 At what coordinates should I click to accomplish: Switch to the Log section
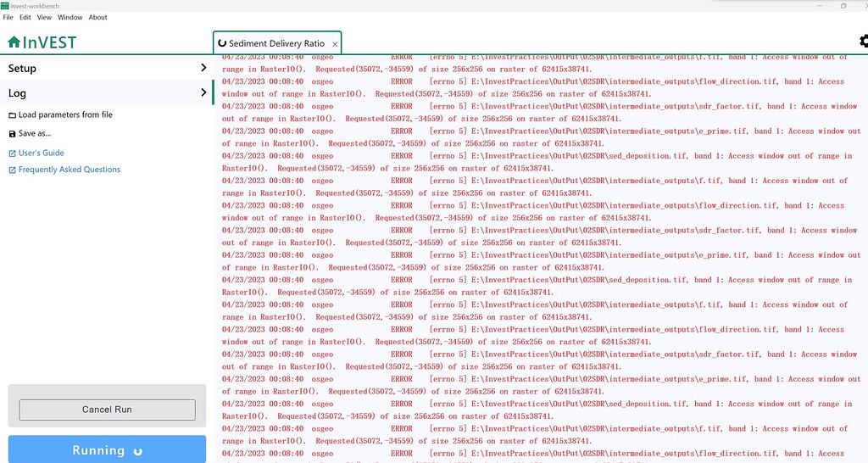point(107,93)
